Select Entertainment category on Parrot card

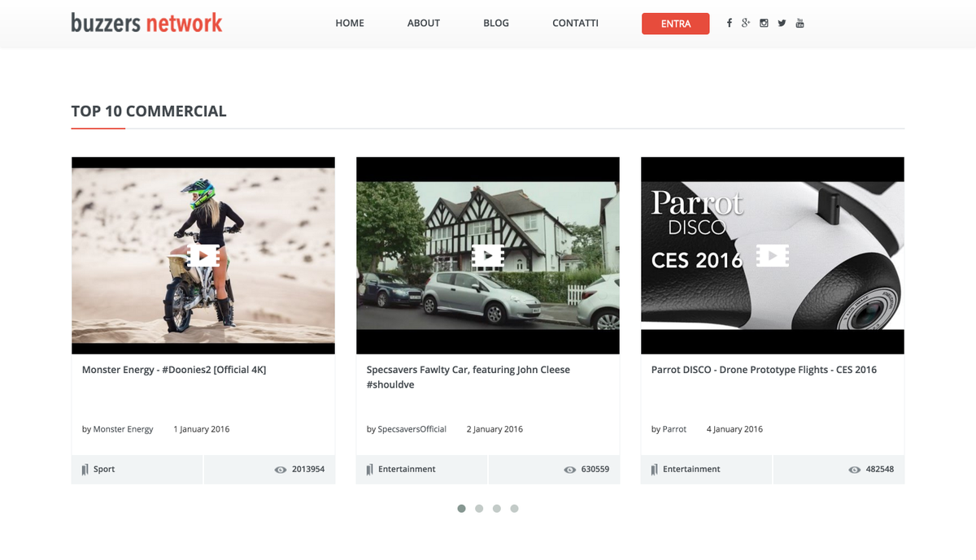click(x=691, y=469)
